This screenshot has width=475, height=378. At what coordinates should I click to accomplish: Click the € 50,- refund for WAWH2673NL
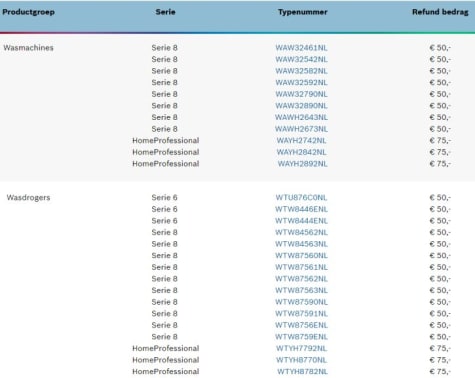point(440,129)
